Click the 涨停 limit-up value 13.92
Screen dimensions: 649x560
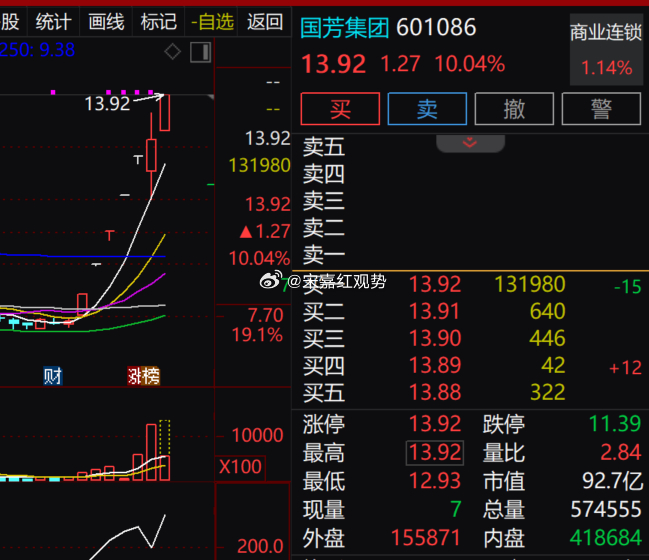[x=435, y=424]
